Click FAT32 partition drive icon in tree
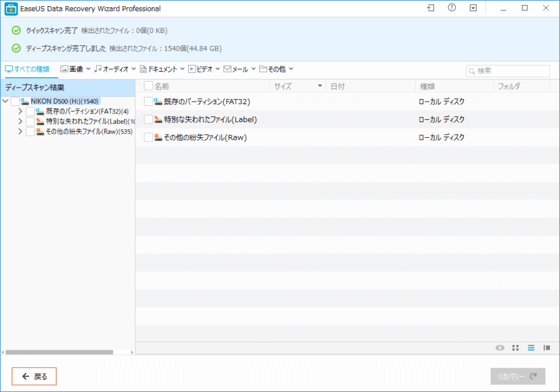The width and height of the screenshot is (560, 392). [40, 111]
